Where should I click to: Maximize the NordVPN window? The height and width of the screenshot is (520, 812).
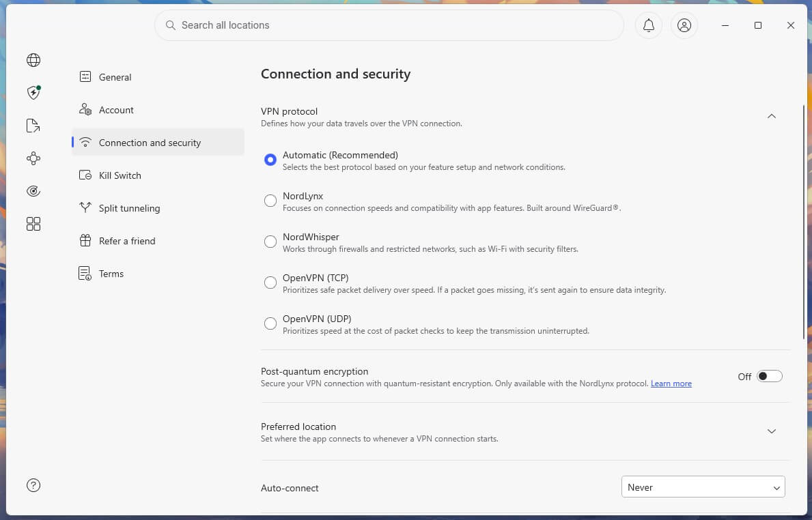click(x=757, y=25)
